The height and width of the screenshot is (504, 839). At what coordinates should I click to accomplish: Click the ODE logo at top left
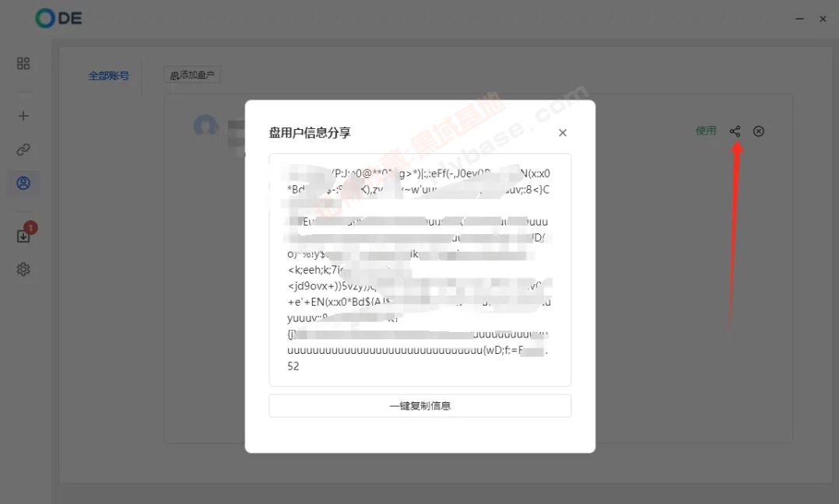click(x=59, y=18)
